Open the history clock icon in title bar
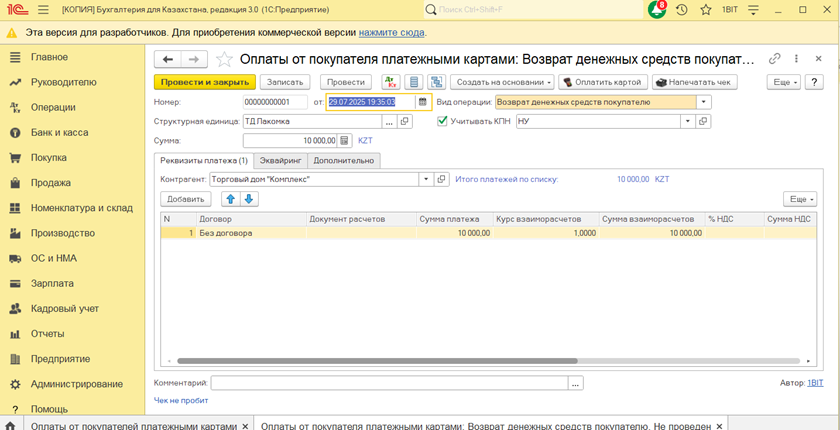The height and width of the screenshot is (430, 840). pos(682,9)
